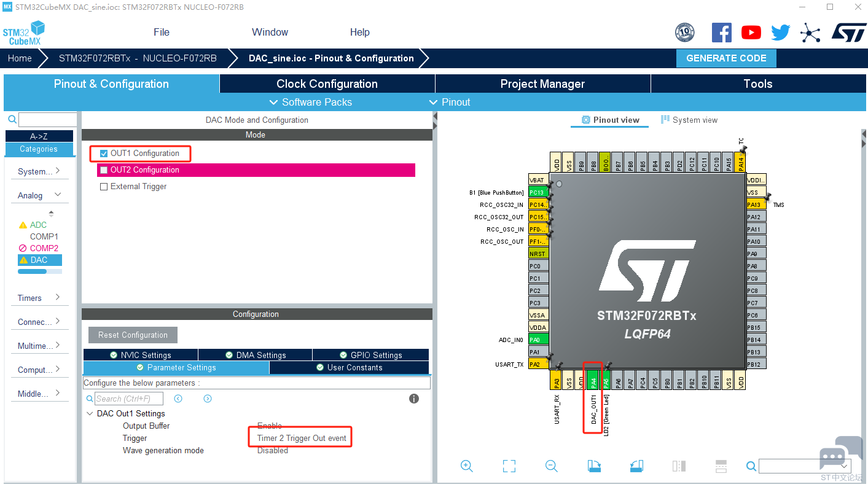
Task: Click the ST community network icon
Action: [810, 33]
